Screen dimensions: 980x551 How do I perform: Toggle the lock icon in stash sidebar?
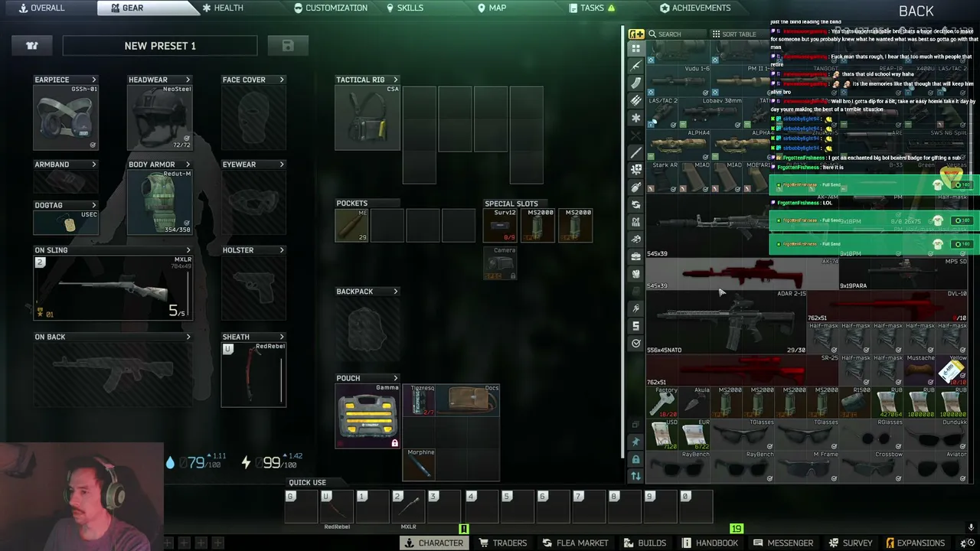tap(635, 459)
